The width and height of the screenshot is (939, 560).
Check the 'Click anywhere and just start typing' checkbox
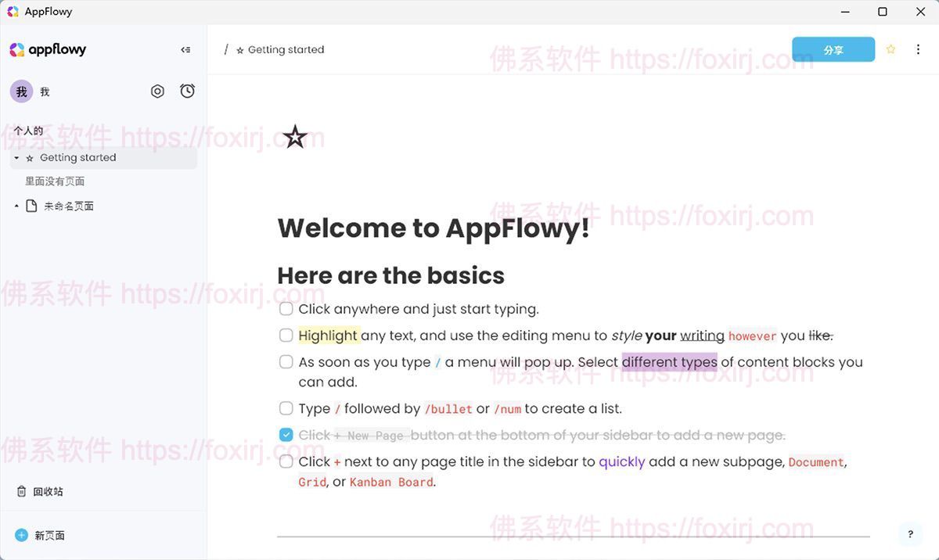[286, 308]
